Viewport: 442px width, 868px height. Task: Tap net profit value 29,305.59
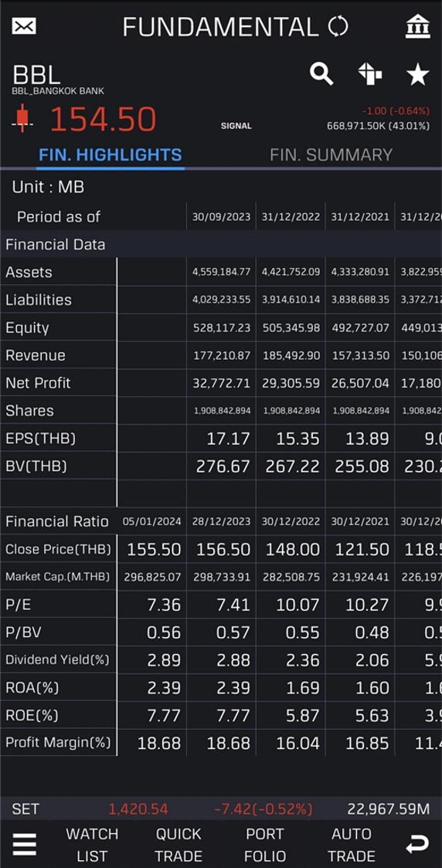point(291,383)
